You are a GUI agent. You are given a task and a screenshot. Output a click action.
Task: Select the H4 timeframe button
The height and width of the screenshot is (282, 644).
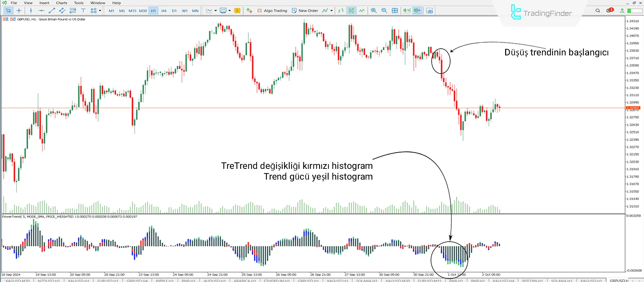(x=164, y=11)
